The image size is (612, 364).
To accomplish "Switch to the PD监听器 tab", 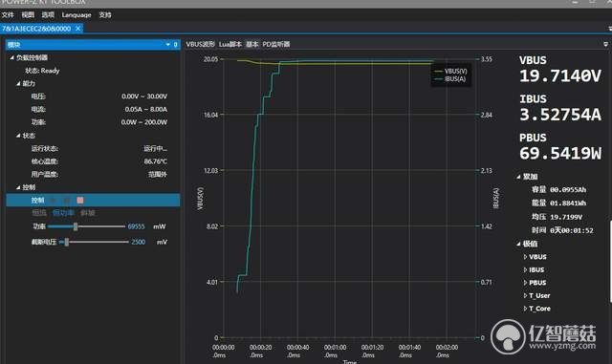I will click(x=276, y=44).
